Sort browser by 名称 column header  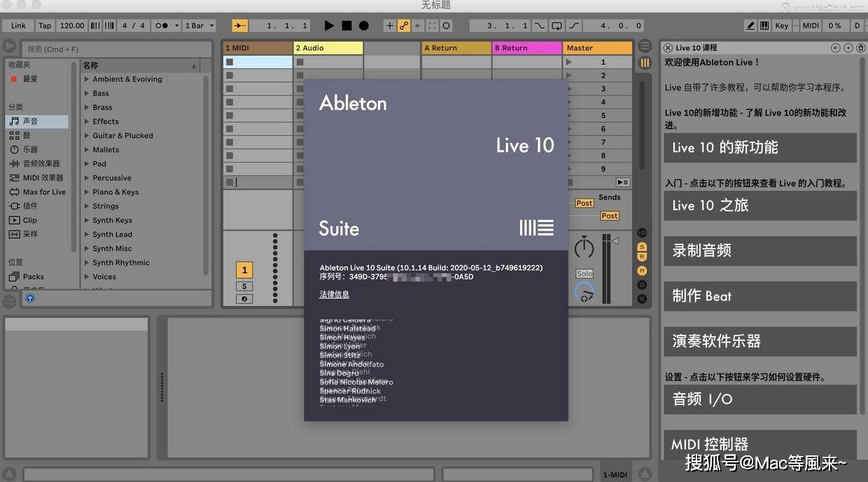pos(140,65)
